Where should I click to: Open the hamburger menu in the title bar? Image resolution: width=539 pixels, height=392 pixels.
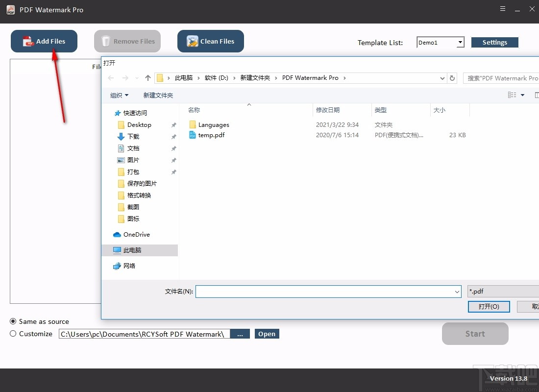point(502,8)
